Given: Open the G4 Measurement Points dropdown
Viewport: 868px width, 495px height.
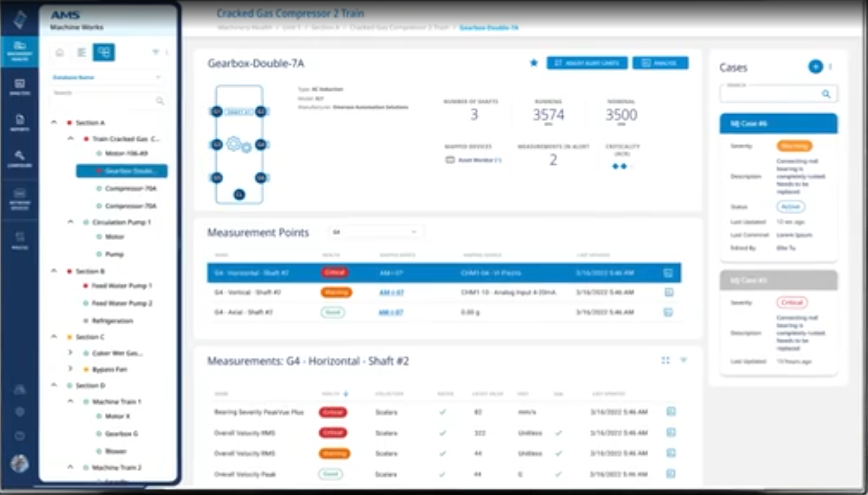Looking at the screenshot, I should click(374, 232).
